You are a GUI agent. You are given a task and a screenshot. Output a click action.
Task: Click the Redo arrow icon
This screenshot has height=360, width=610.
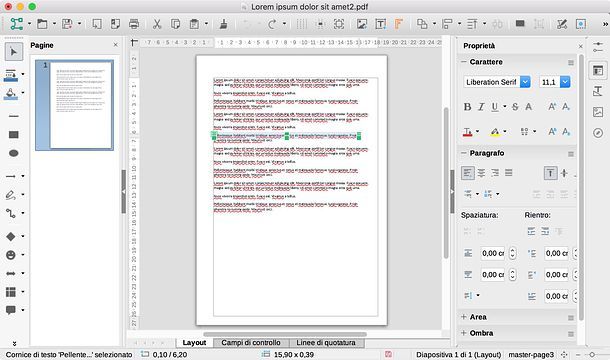(x=272, y=24)
